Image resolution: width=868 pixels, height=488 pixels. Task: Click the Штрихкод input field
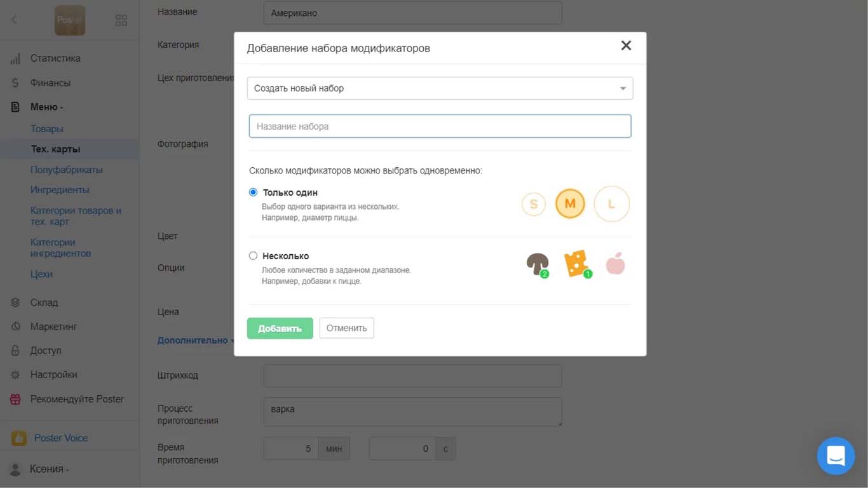[412, 376]
